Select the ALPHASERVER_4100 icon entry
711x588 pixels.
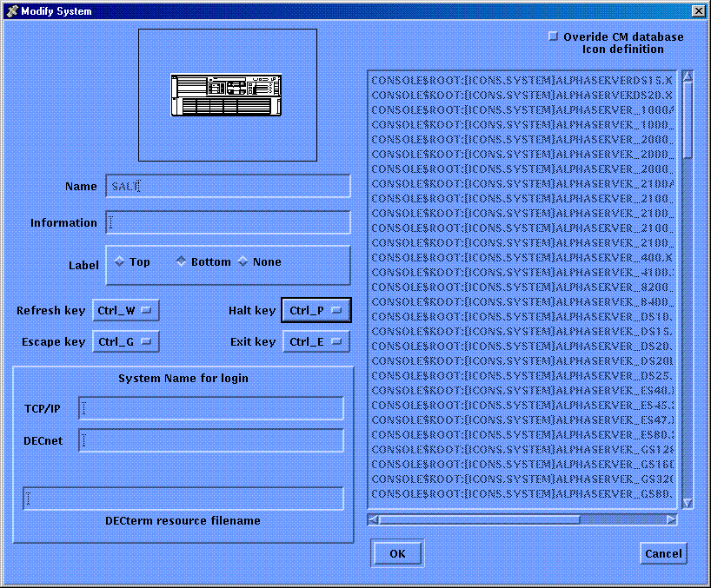click(x=522, y=272)
